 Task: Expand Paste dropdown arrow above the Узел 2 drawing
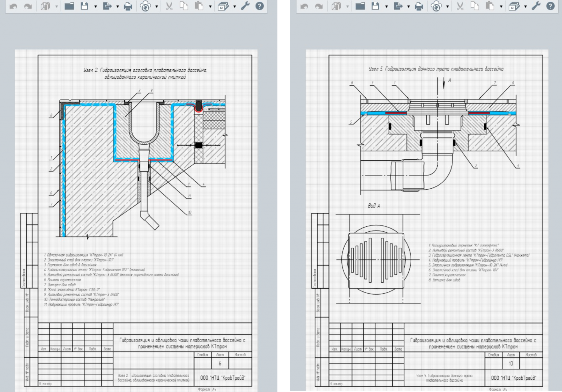210,6
